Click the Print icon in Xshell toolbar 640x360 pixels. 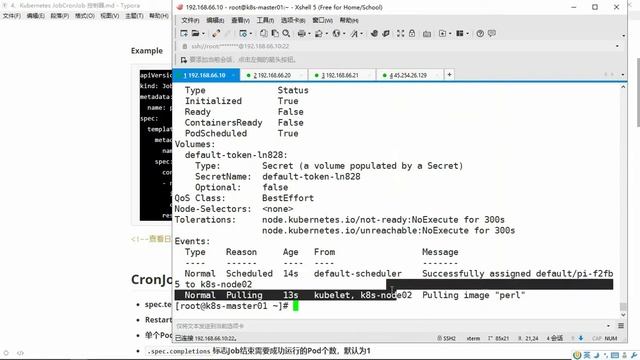coord(301,33)
